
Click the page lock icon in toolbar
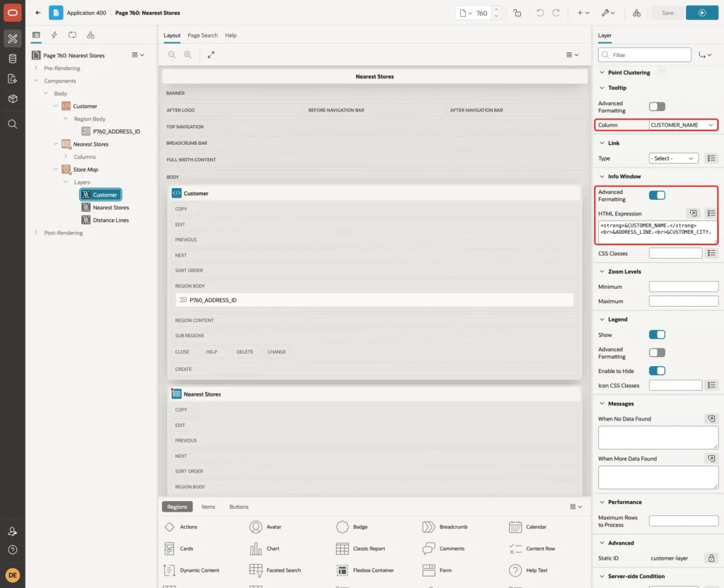click(x=517, y=13)
